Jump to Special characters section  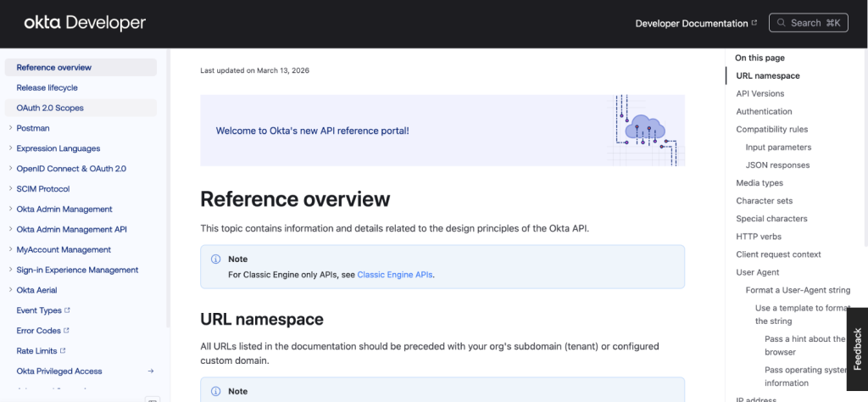[771, 218]
